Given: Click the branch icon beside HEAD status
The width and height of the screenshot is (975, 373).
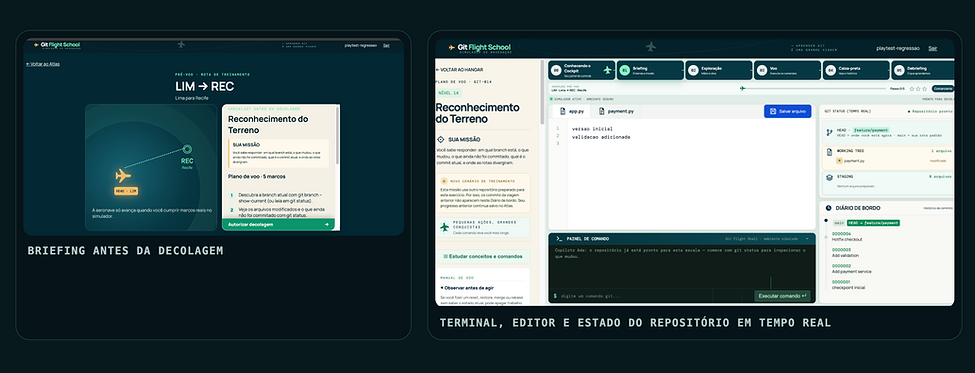Looking at the screenshot, I should (829, 132).
